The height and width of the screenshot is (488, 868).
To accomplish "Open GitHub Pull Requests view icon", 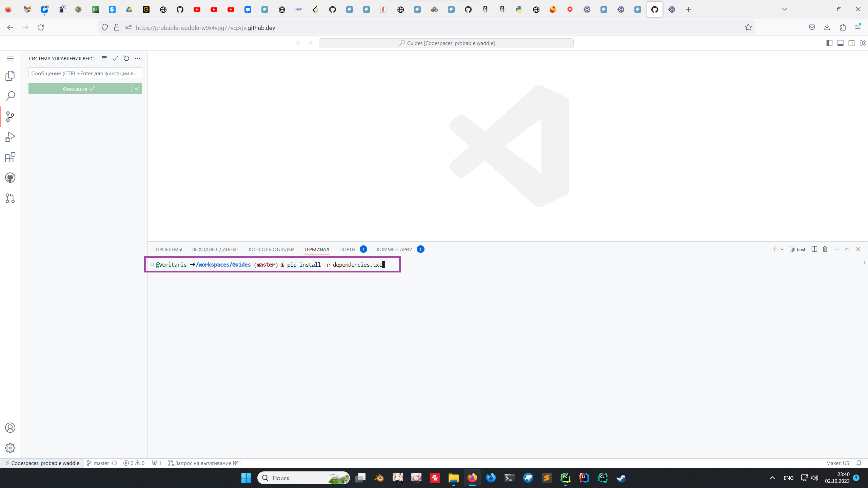I will [x=10, y=198].
